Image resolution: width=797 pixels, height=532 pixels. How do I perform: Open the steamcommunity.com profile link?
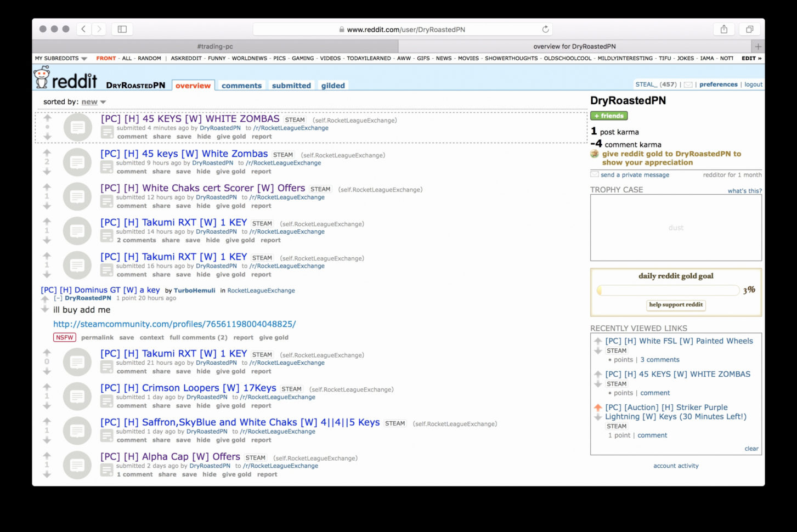click(174, 324)
